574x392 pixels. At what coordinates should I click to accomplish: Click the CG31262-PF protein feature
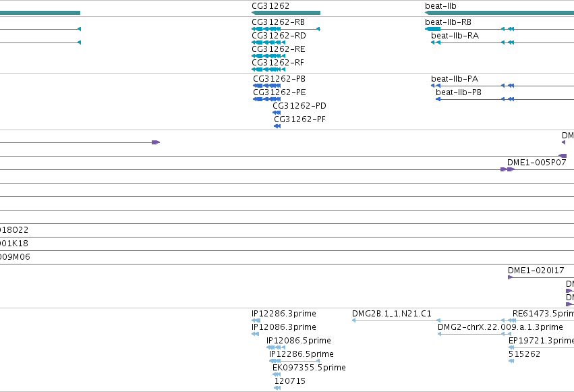pyautogui.click(x=277, y=126)
